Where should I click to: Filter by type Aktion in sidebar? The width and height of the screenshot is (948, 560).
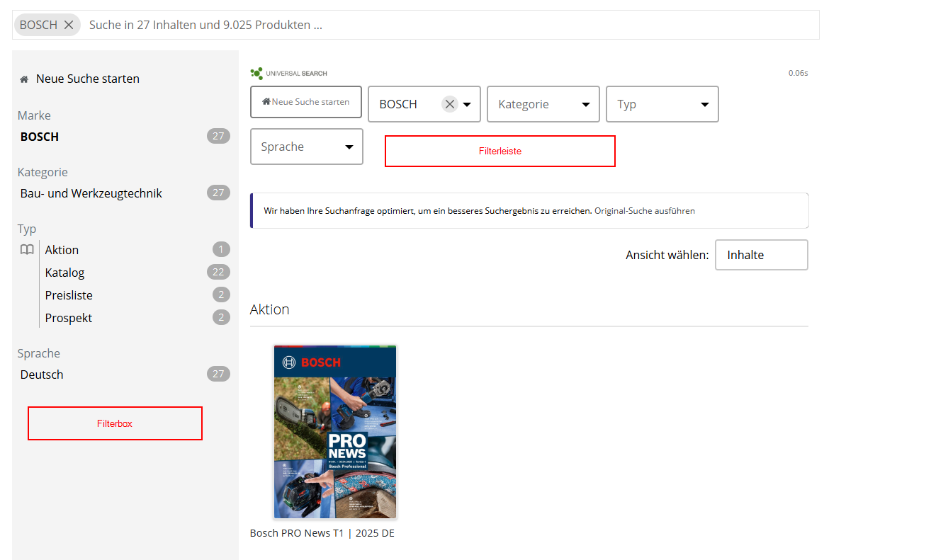(62, 250)
